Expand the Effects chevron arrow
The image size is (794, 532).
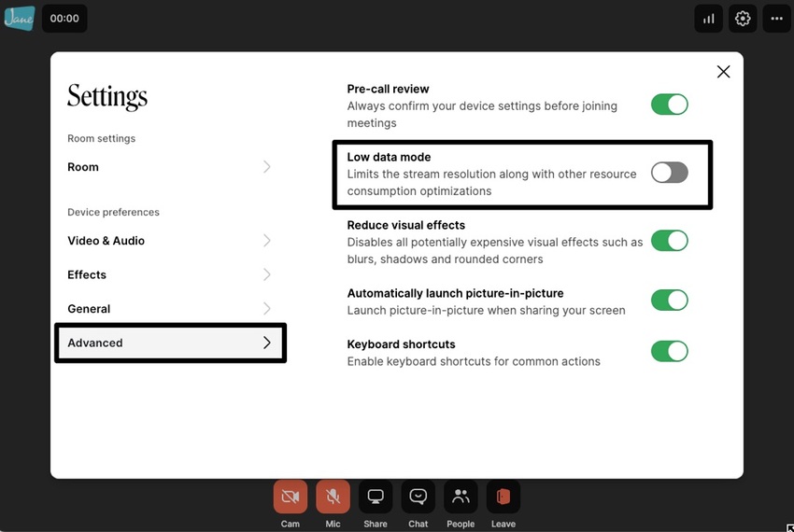(266, 274)
